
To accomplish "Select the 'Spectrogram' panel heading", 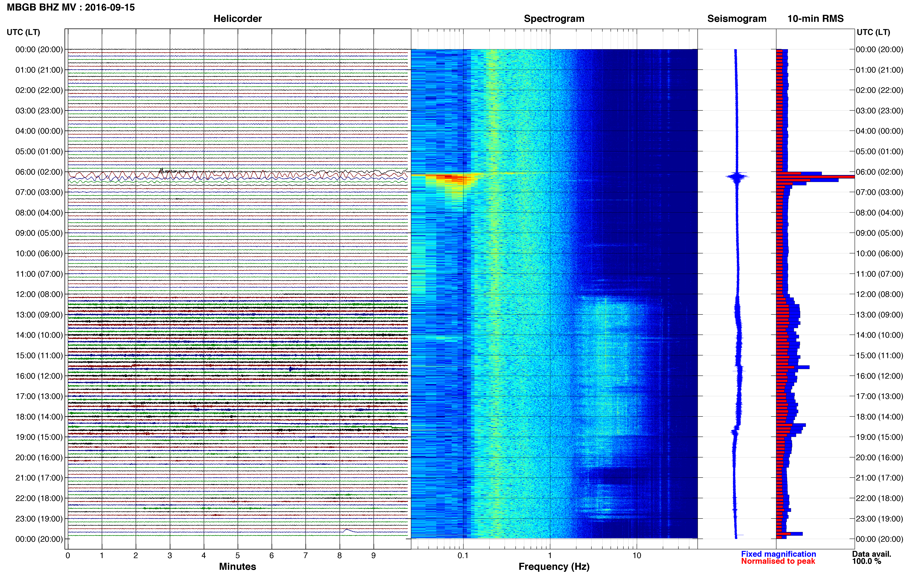I will click(554, 19).
